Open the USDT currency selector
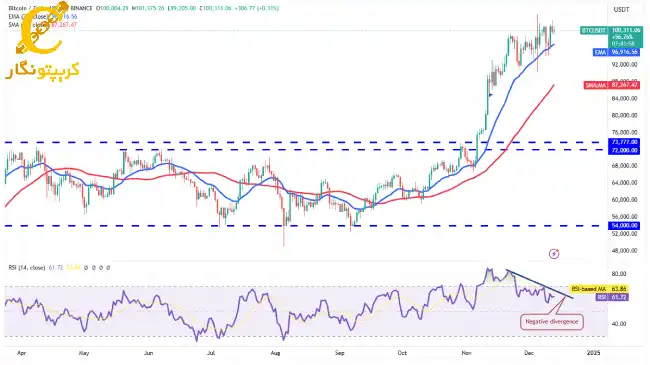 621,10
